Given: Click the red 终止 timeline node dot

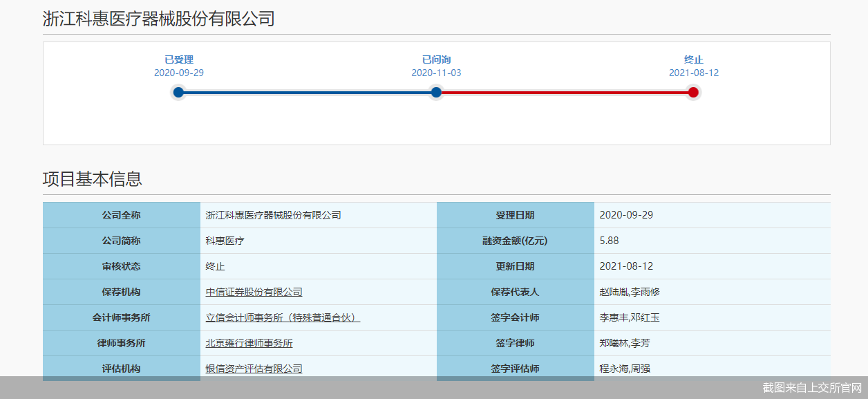Looking at the screenshot, I should pos(693,92).
